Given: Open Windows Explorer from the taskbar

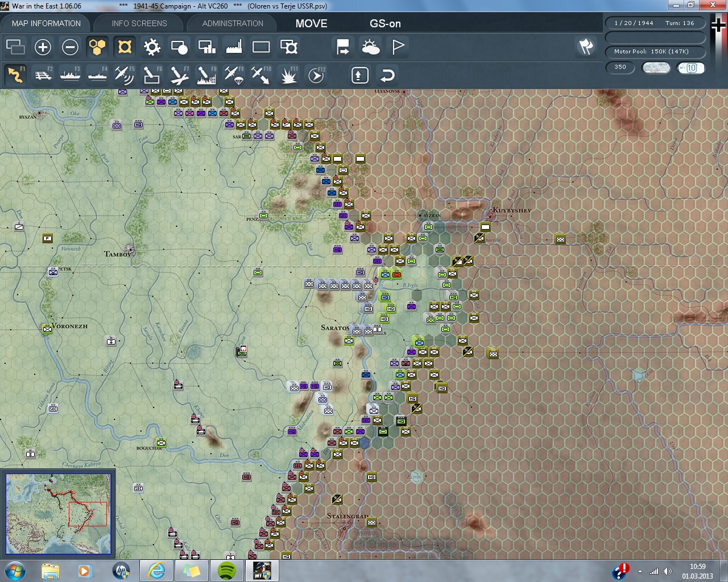Looking at the screenshot, I should pos(51,571).
